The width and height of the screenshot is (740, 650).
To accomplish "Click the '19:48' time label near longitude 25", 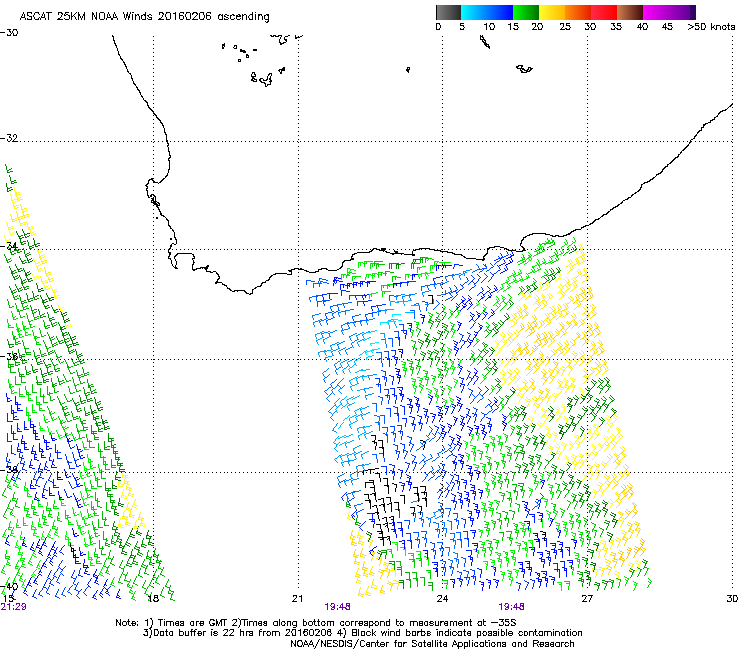I will pyautogui.click(x=511, y=607).
